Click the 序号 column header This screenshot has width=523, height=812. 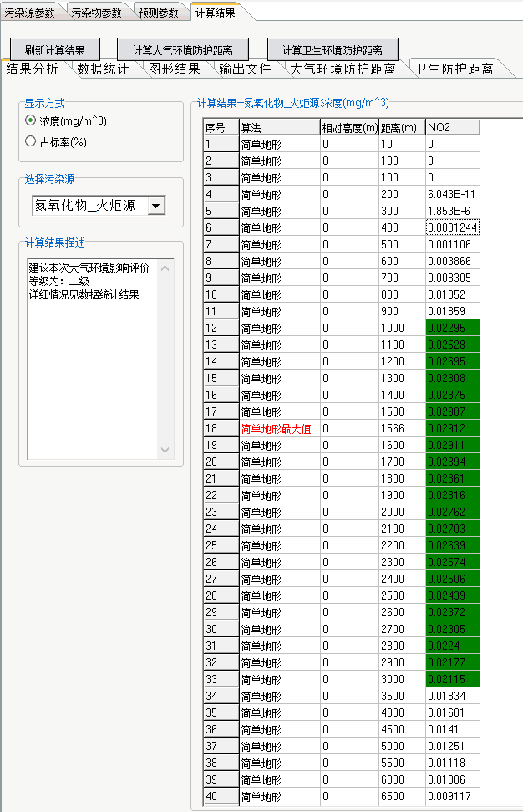(221, 127)
